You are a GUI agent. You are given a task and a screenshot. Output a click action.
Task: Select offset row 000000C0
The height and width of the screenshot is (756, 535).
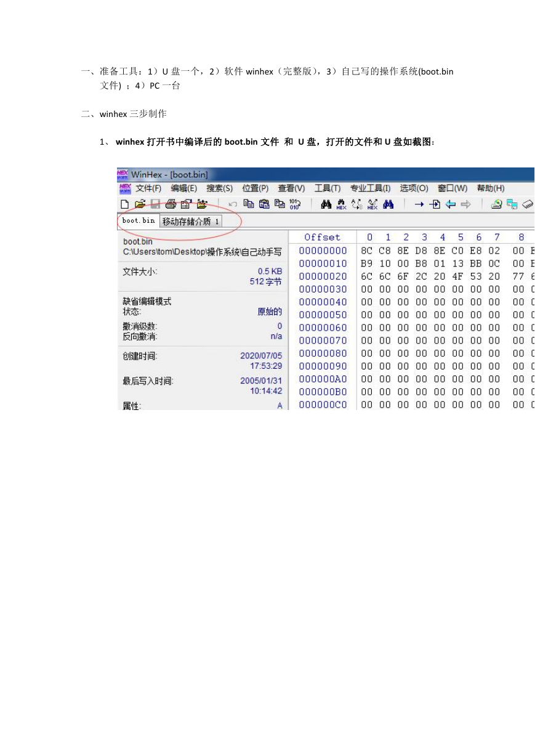[323, 404]
